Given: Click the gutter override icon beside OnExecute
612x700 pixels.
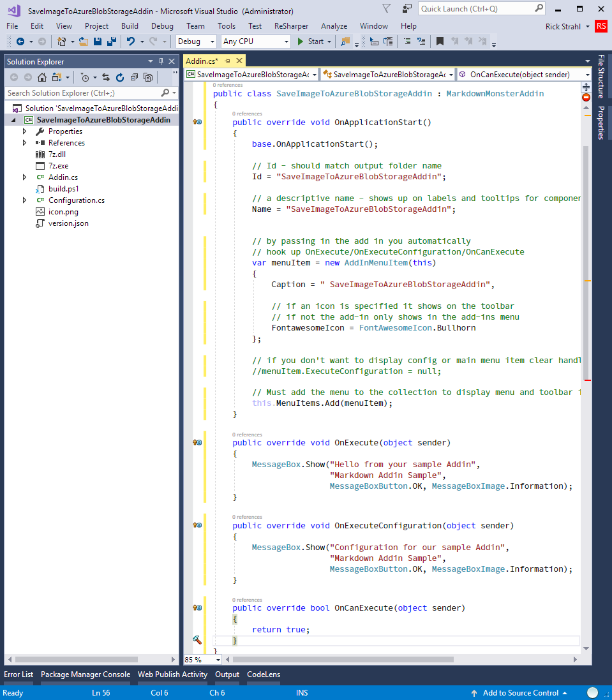Looking at the screenshot, I should pos(197,442).
